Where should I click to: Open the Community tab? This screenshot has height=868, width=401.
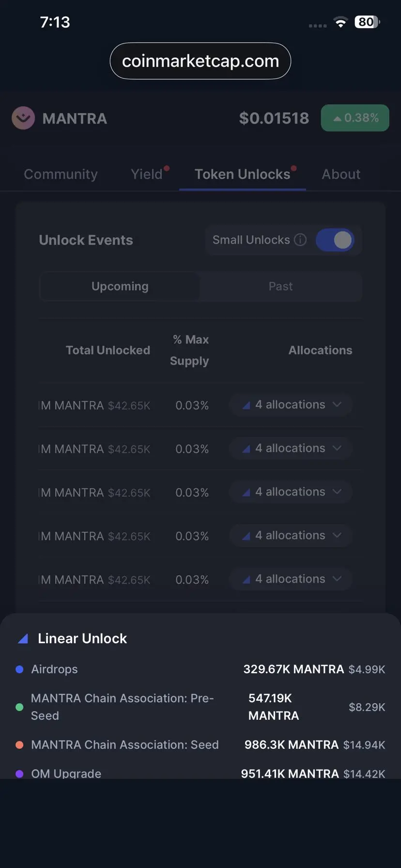[x=61, y=174]
